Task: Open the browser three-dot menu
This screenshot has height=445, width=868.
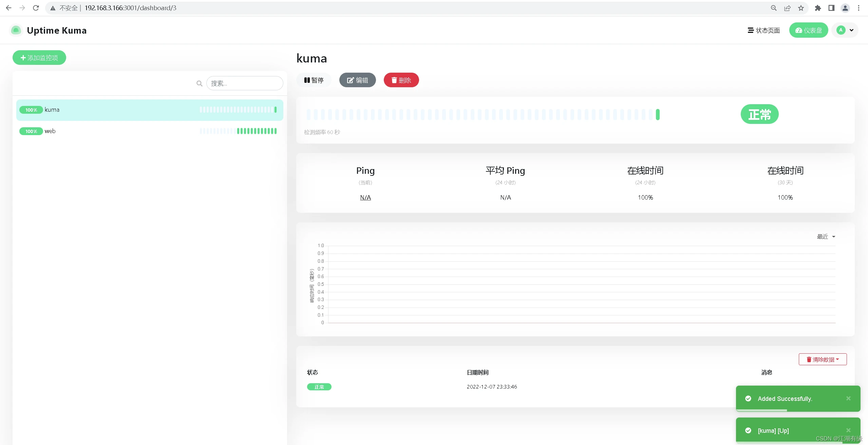Action: coord(859,8)
